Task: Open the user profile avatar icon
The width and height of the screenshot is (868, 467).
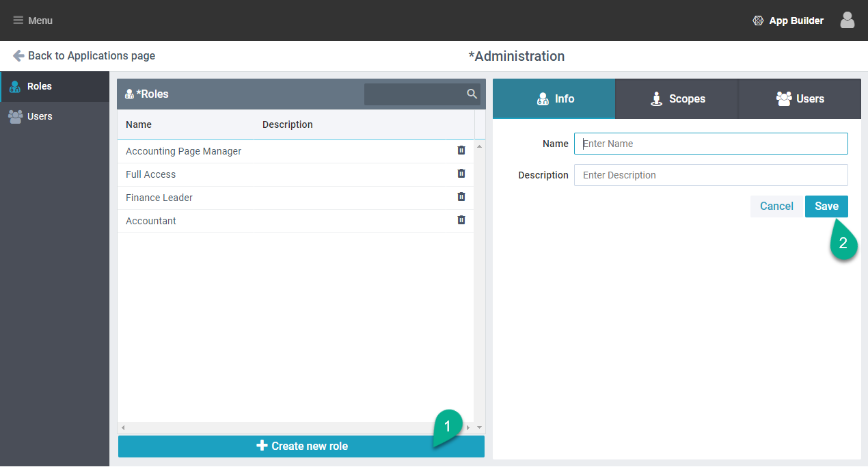Action: [847, 21]
